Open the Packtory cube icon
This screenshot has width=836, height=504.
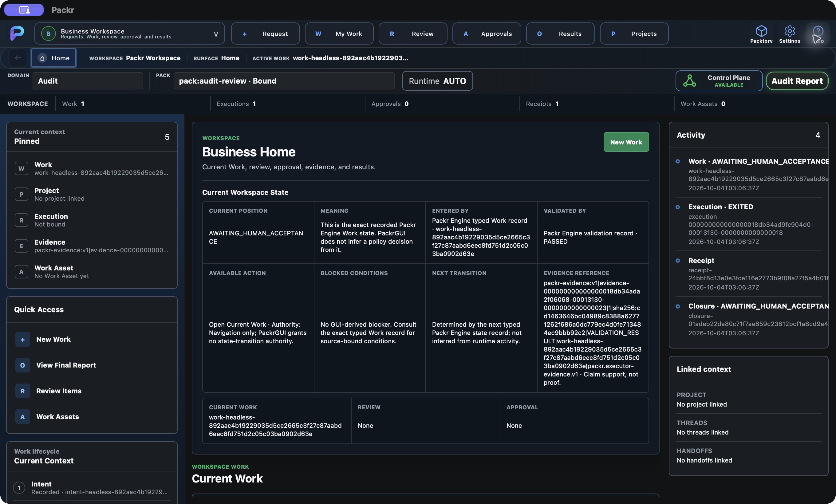761,31
